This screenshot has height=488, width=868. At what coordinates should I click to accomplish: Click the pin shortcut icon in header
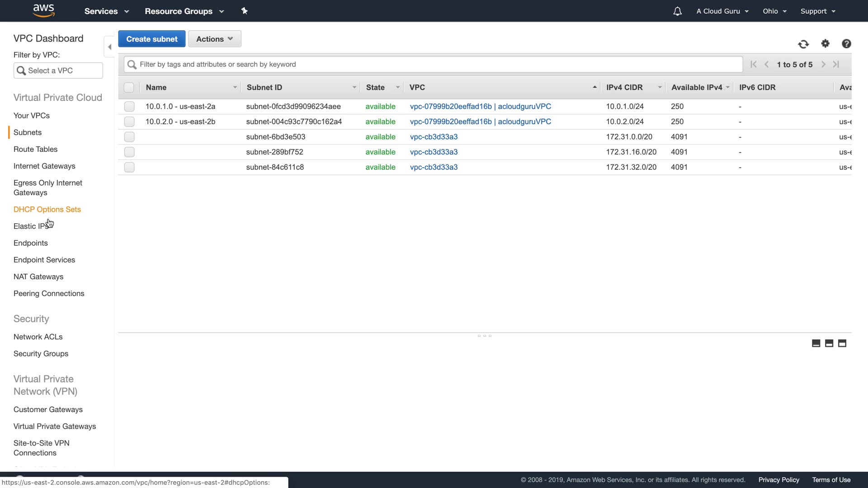tap(245, 11)
